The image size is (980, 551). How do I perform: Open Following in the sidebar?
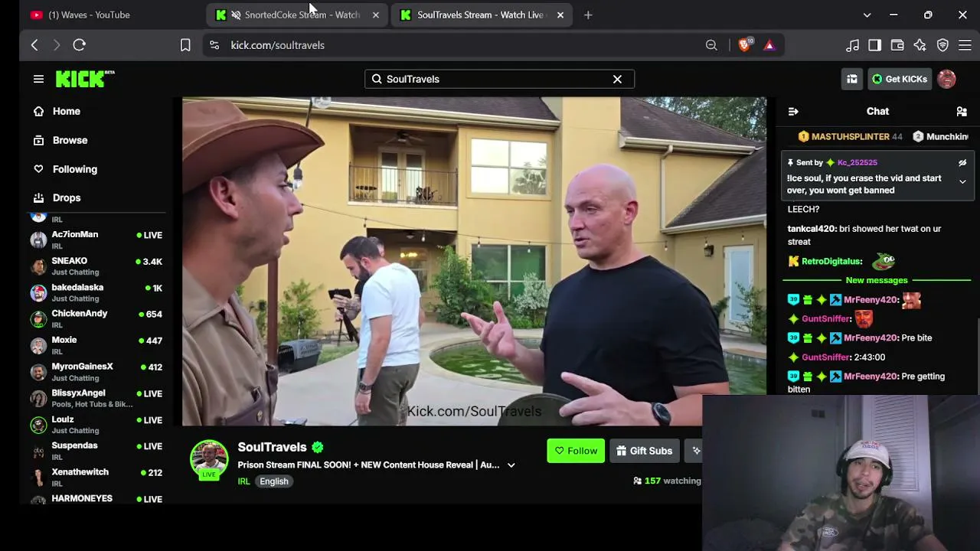pyautogui.click(x=75, y=169)
